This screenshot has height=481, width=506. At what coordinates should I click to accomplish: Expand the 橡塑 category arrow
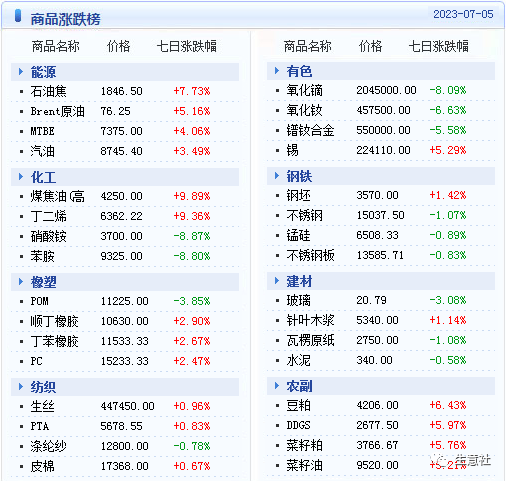(x=21, y=282)
